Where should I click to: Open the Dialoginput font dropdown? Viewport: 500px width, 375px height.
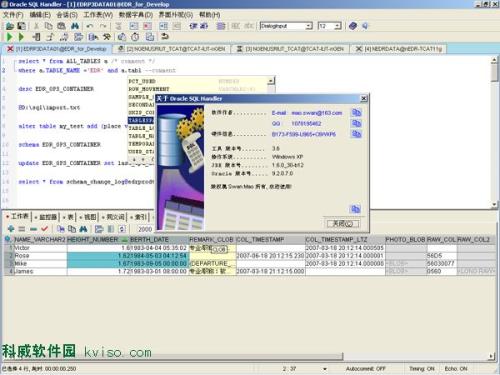309,26
